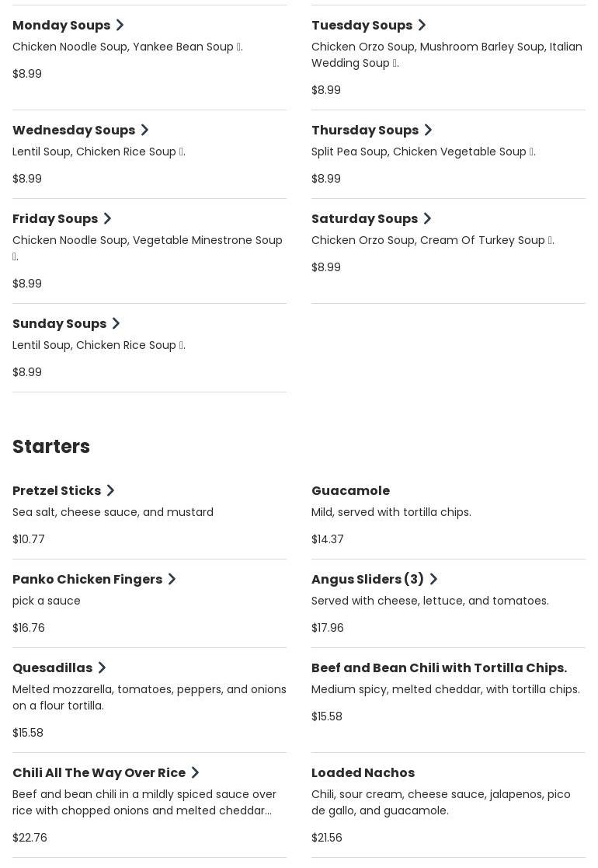
Task: Select Beef and Bean Chili with Tortilla Chips
Action: (439, 668)
